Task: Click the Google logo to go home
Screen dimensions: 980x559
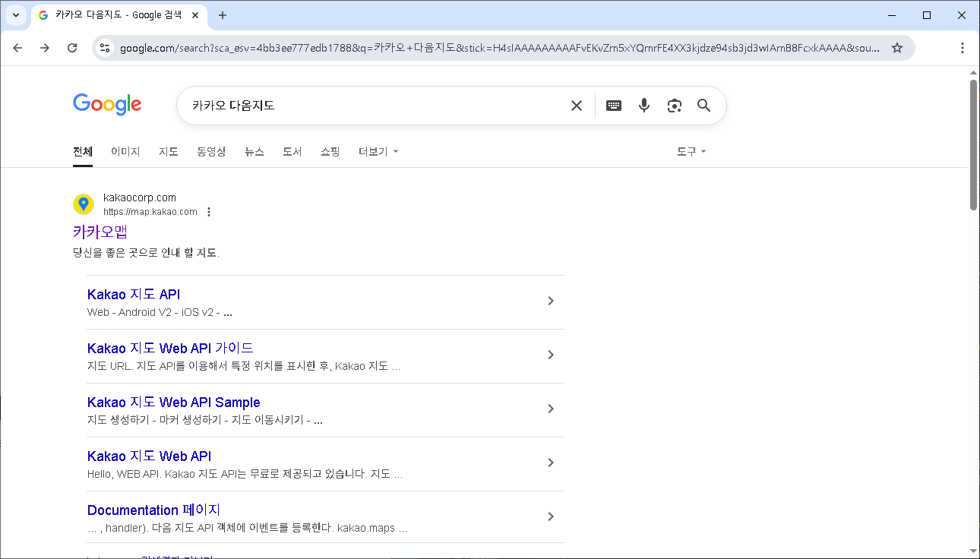Action: tap(106, 104)
